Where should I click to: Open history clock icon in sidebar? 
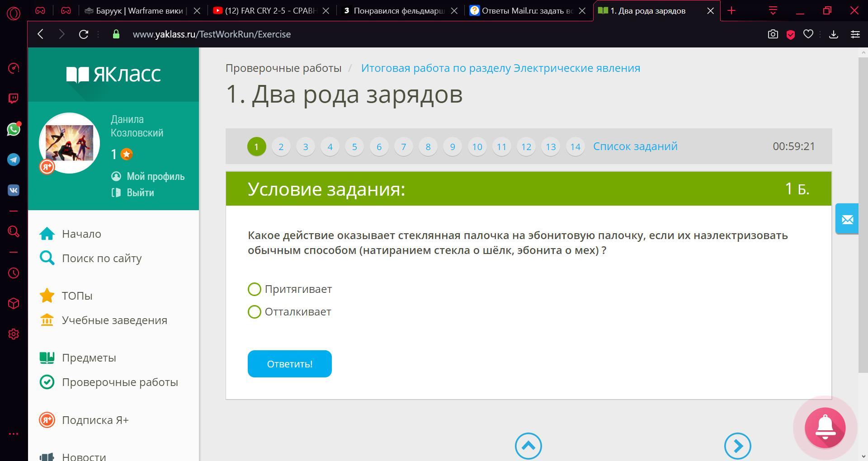click(x=14, y=273)
